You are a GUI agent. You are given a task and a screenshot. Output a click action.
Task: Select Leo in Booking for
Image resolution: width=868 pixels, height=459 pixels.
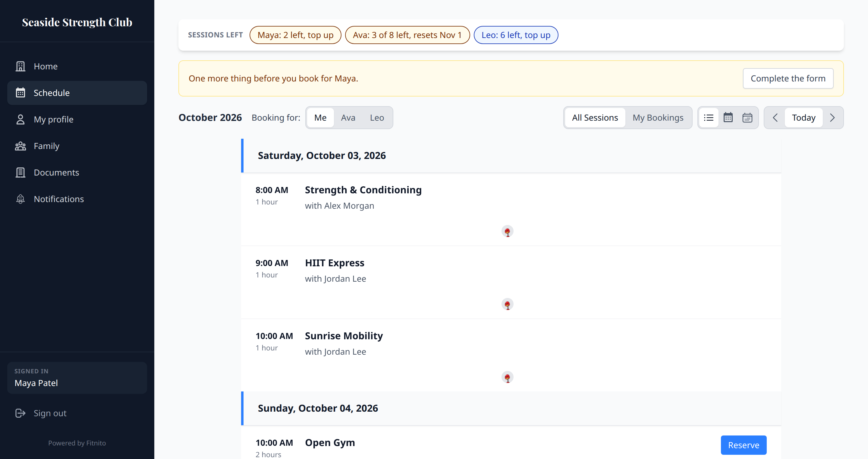click(x=377, y=117)
